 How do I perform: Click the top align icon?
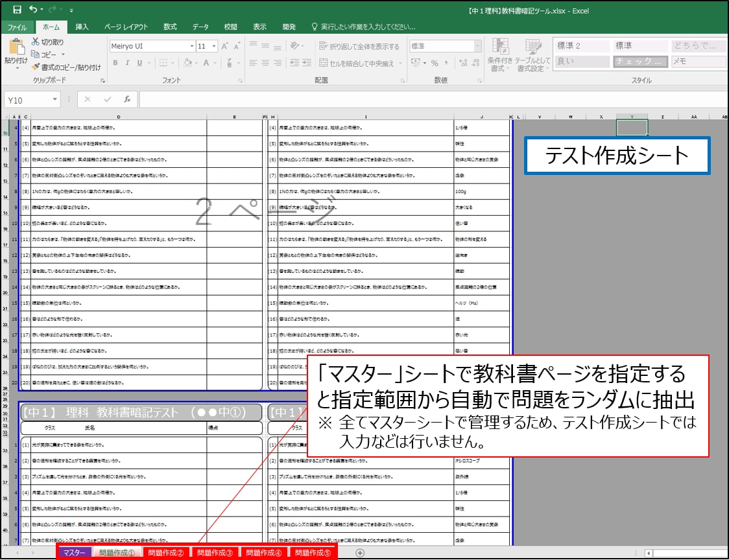pyautogui.click(x=253, y=45)
